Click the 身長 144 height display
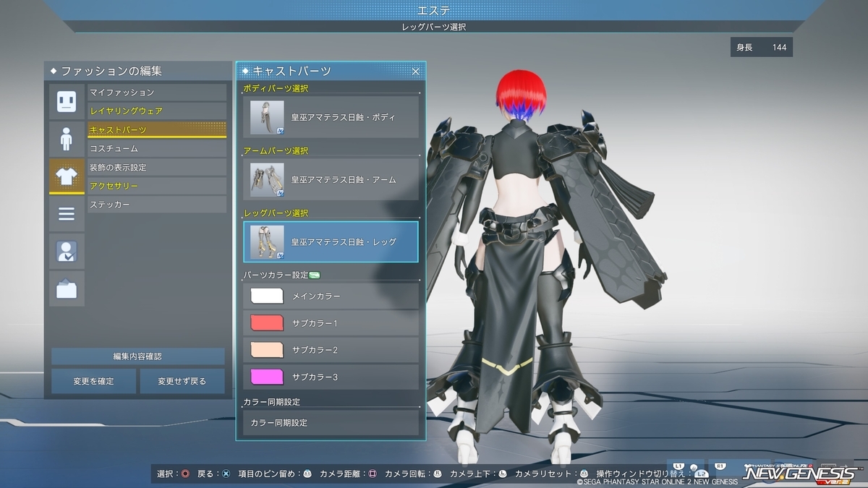This screenshot has height=488, width=868. (x=762, y=48)
